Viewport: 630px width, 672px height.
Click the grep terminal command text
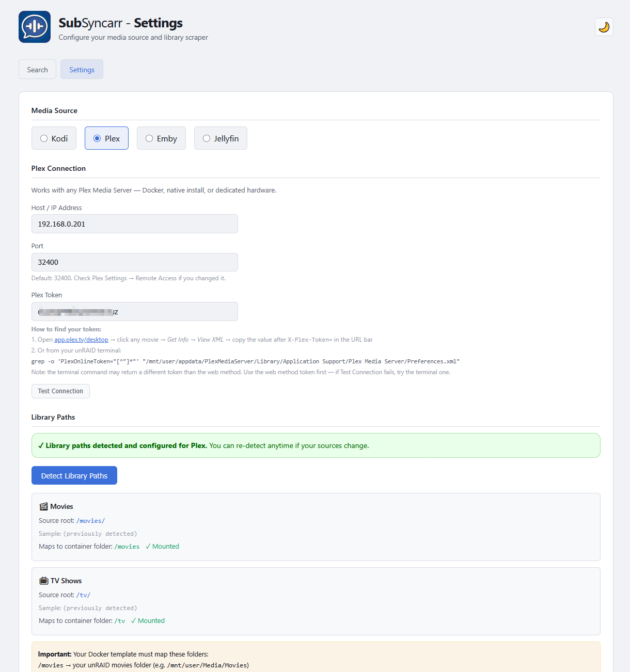click(x=245, y=361)
